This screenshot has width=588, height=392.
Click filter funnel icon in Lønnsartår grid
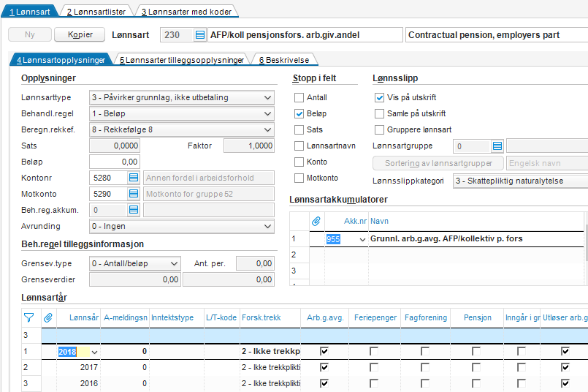(x=28, y=317)
